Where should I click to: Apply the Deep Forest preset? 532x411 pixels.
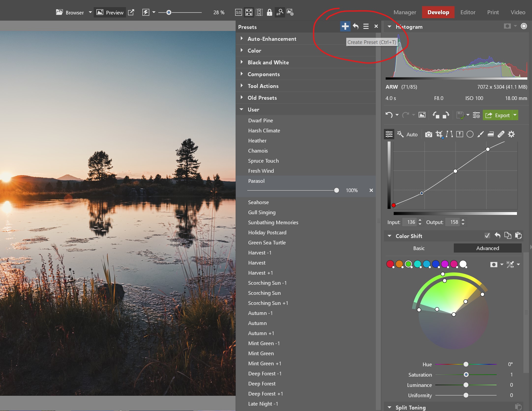coord(262,383)
